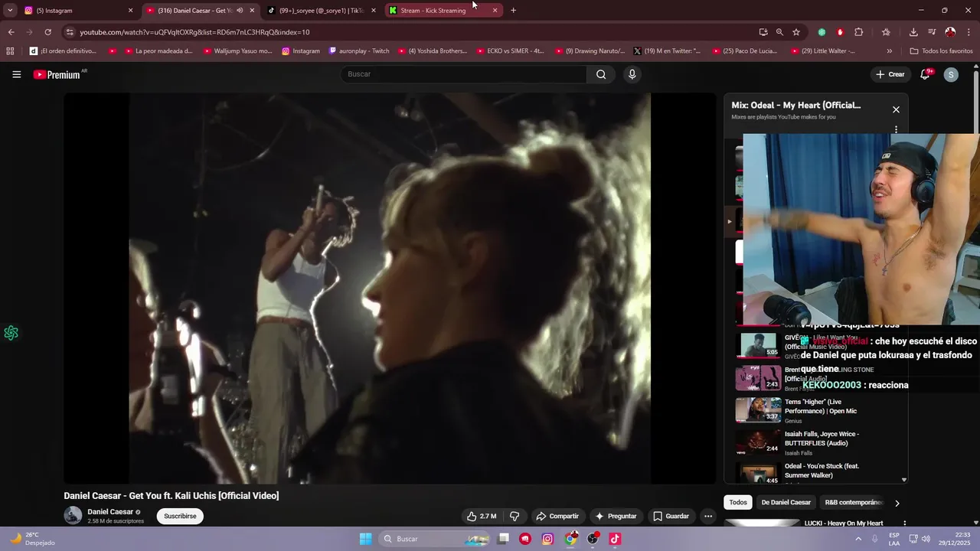Open Chrome downloads
Screen dimensions: 980x551
913,32
